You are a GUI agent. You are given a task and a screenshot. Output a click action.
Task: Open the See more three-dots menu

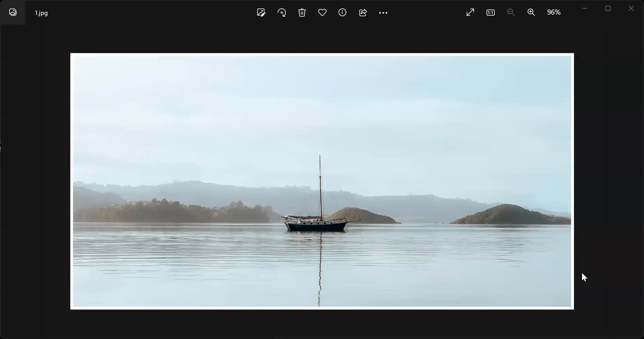pyautogui.click(x=383, y=13)
